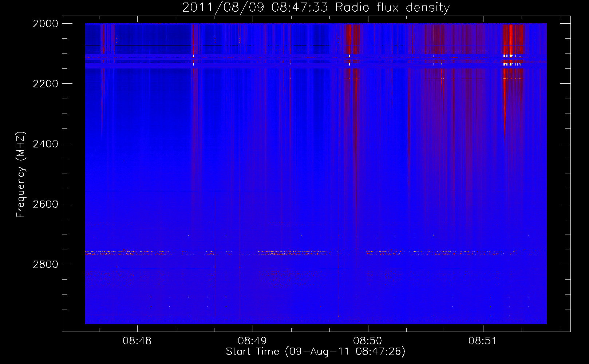
Task: Select the 08:49 time tick label
Action: pyautogui.click(x=252, y=341)
